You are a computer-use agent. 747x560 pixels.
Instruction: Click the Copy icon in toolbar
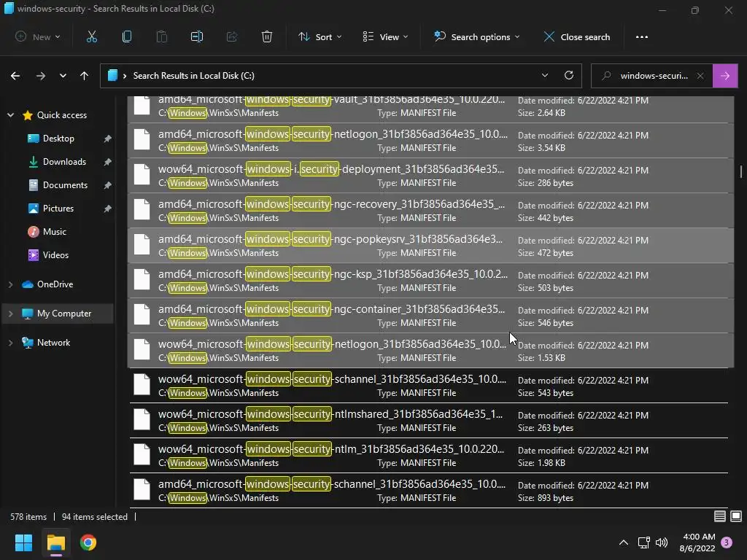[127, 36]
